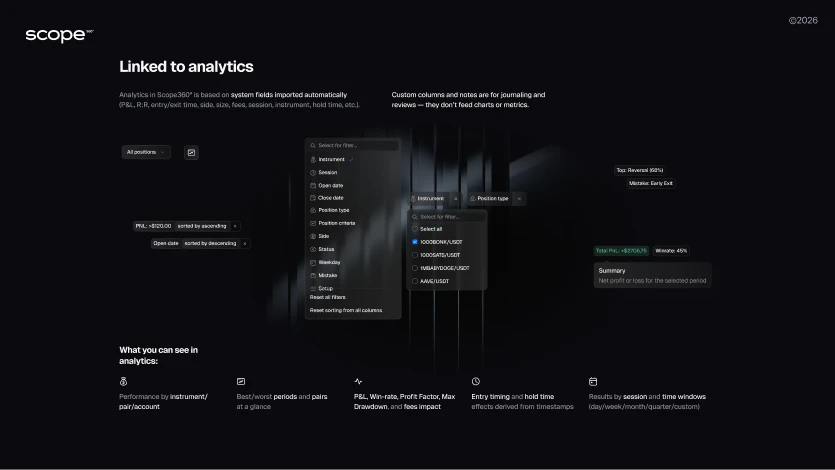Viewport: 835px width, 470px height.
Task: Click the Scope360 logo
Action: point(59,35)
